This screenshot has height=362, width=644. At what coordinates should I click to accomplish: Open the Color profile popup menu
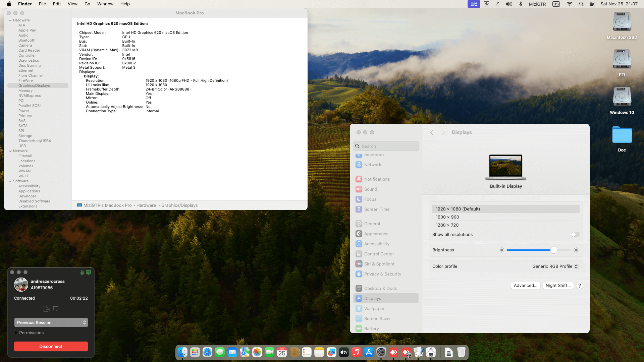(555, 266)
